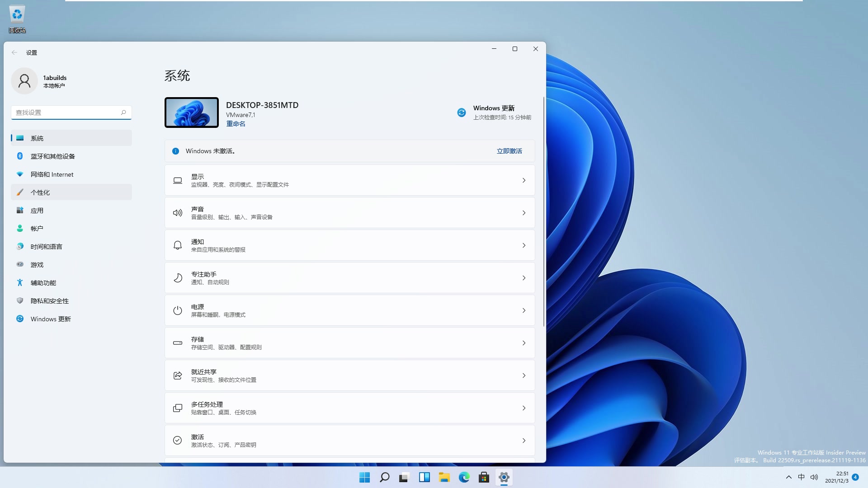The height and width of the screenshot is (488, 868).
Task: Show hidden tray icons chevron
Action: 789,477
